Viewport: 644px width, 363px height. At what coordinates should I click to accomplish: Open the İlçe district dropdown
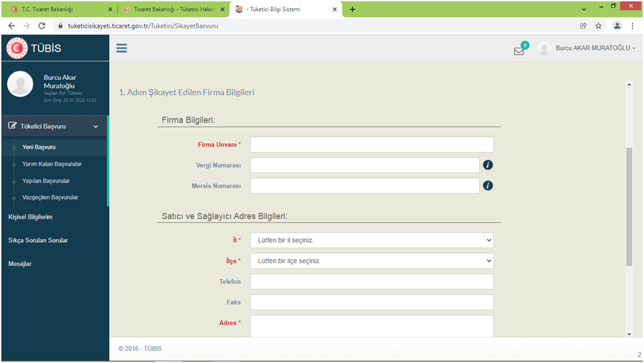click(371, 261)
